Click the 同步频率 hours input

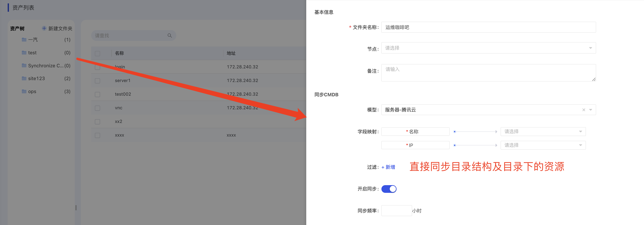point(397,211)
